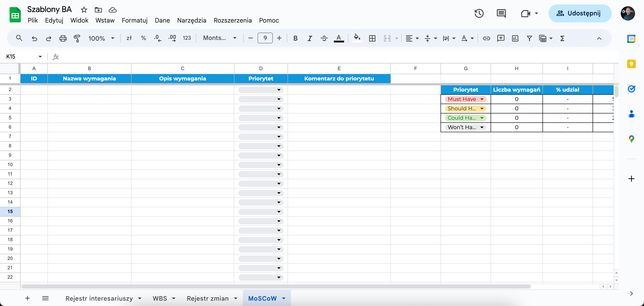644x306 pixels.
Task: Toggle bold formatting
Action: (x=295, y=38)
